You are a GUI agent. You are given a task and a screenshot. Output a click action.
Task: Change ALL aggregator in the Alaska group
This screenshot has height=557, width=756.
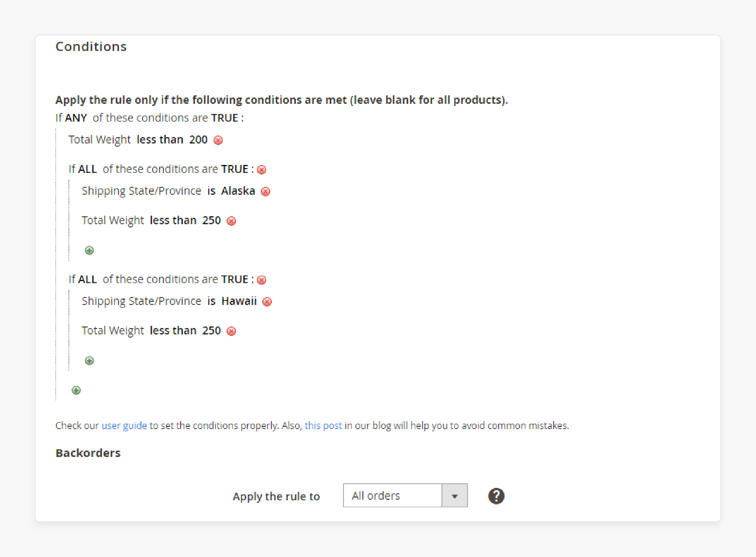(87, 169)
